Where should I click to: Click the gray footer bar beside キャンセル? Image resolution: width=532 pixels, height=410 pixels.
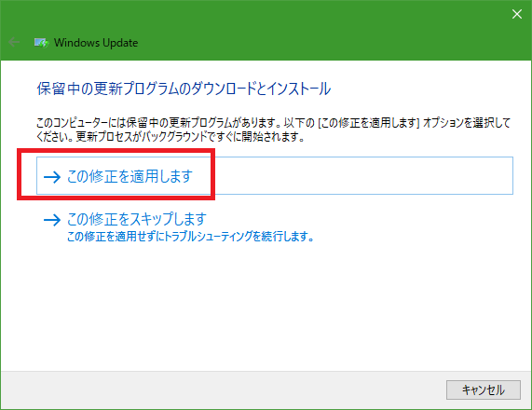pyautogui.click(x=221, y=389)
